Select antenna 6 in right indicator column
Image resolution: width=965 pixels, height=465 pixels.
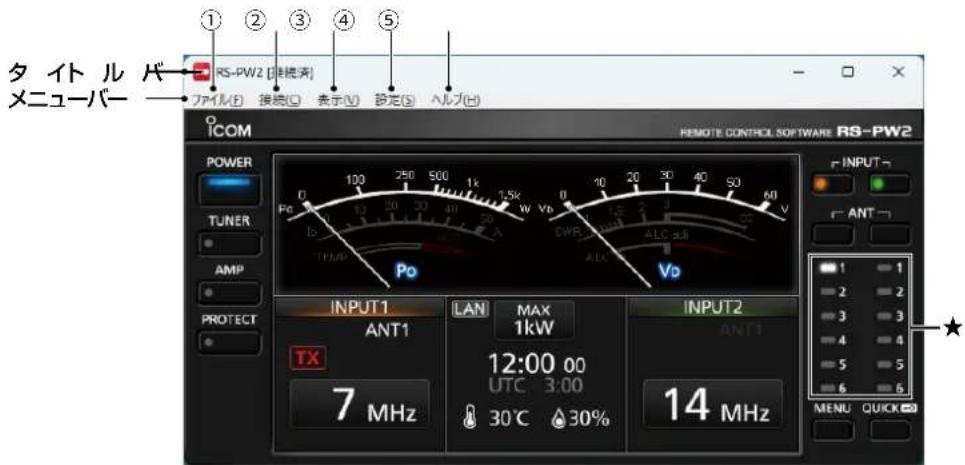888,387
